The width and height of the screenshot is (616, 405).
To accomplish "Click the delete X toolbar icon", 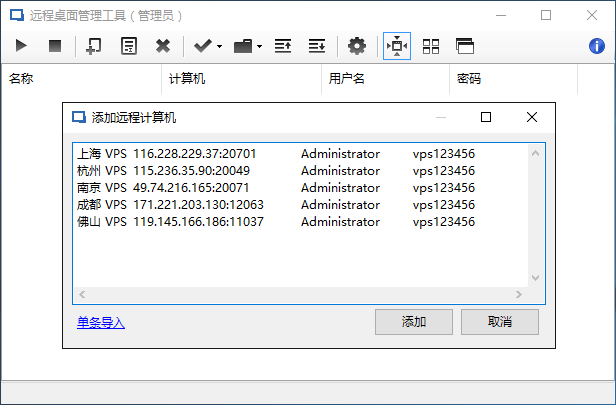I will pos(163,46).
